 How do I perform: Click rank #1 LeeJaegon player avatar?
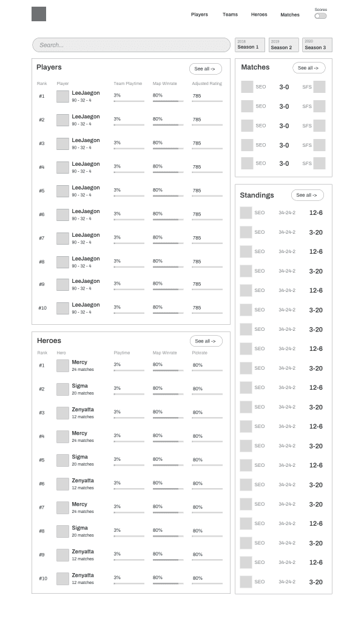click(62, 97)
